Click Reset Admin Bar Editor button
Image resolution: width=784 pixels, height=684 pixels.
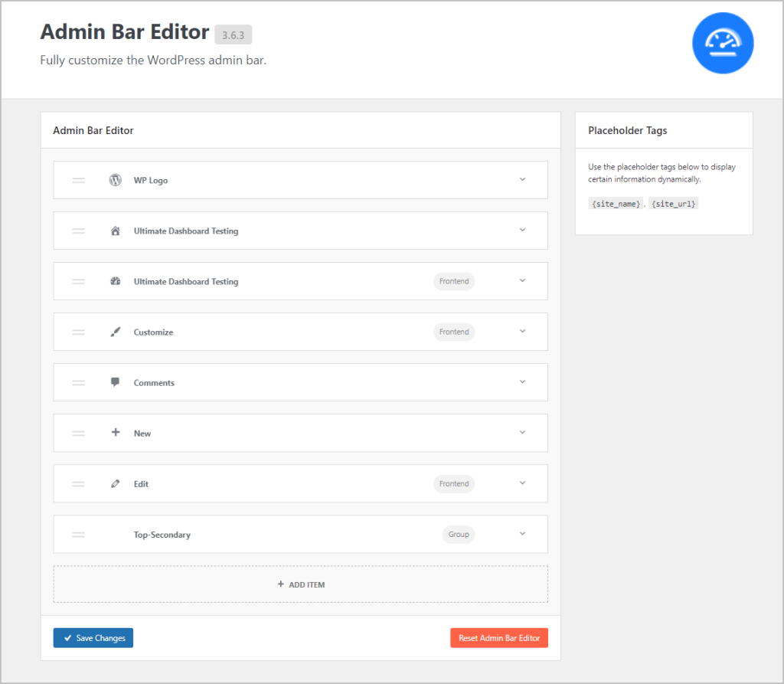click(x=499, y=638)
